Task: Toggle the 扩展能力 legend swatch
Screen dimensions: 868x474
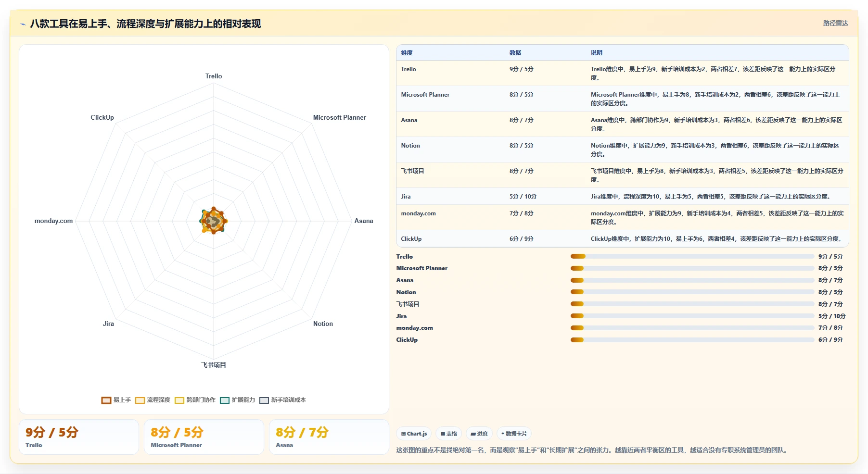Action: pos(225,400)
